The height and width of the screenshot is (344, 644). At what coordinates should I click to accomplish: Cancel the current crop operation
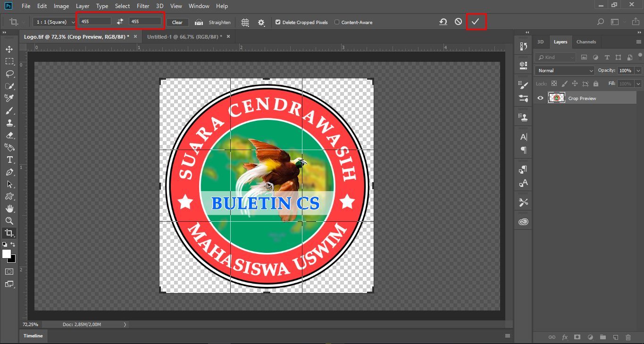coord(458,22)
